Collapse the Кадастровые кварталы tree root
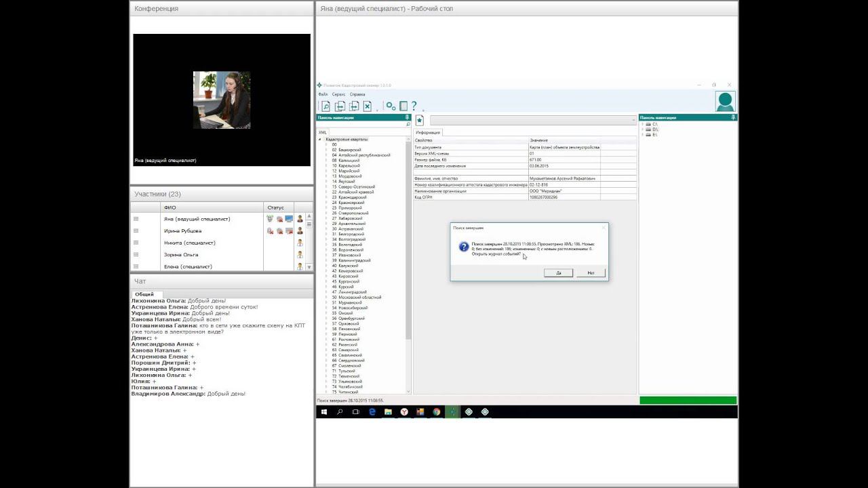868x488 pixels. pyautogui.click(x=321, y=139)
